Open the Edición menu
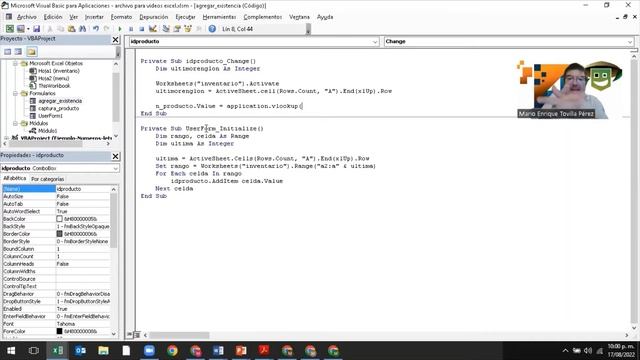The image size is (640, 360). pos(53,17)
